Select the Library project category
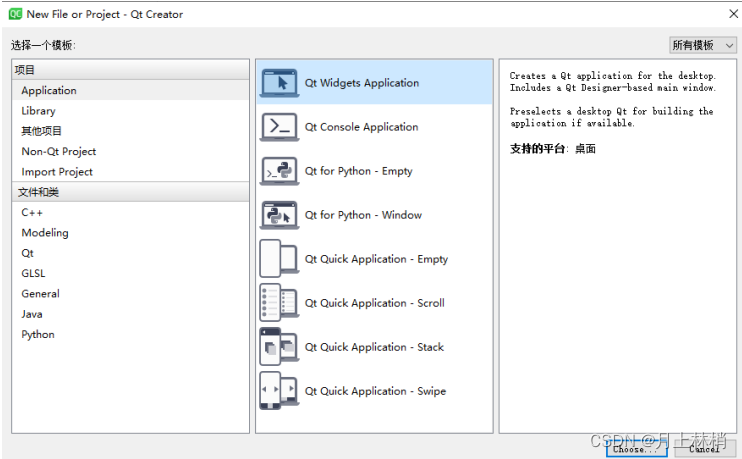The image size is (742, 459). pos(130,110)
